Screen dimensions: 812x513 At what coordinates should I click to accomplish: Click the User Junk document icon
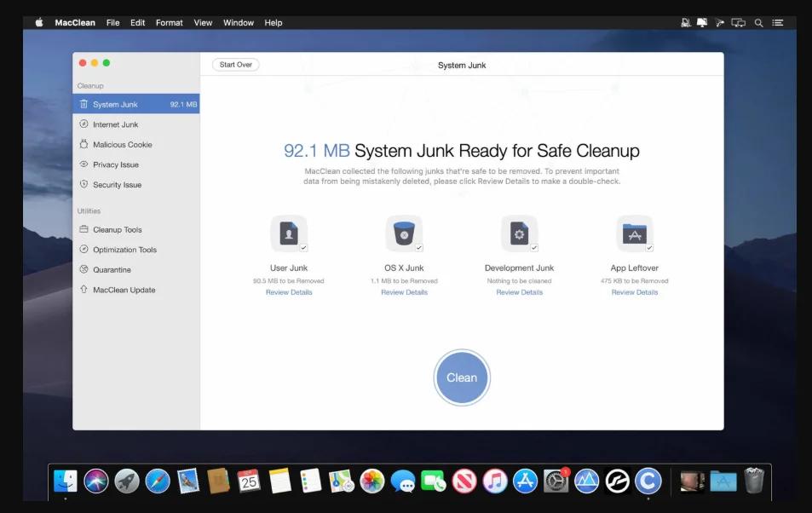click(289, 233)
